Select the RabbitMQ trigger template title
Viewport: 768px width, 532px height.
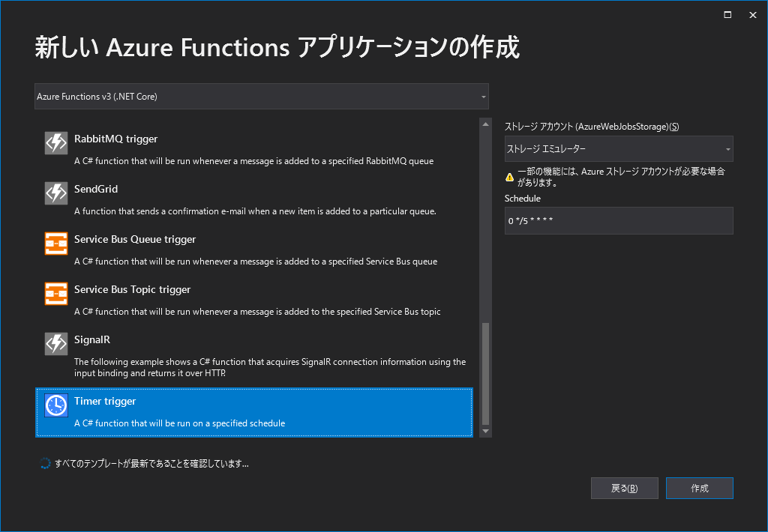115,139
